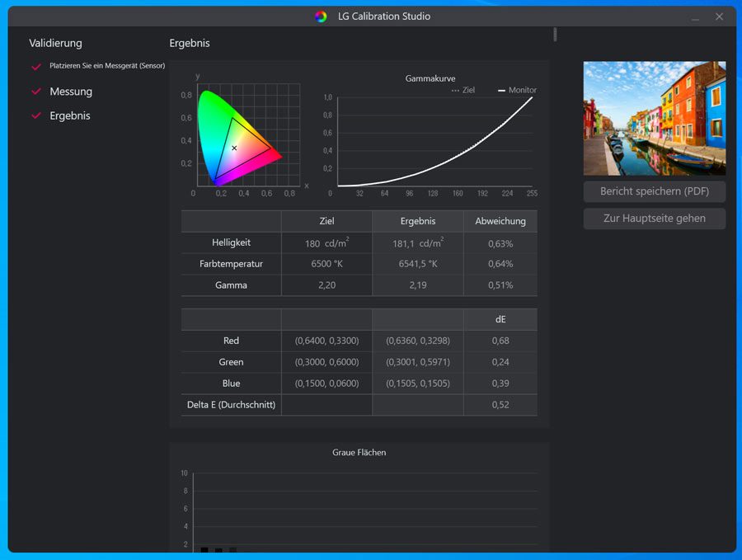The width and height of the screenshot is (742, 560).
Task: Click the (0,6400, 0,3300) red target value
Action: [x=326, y=341]
